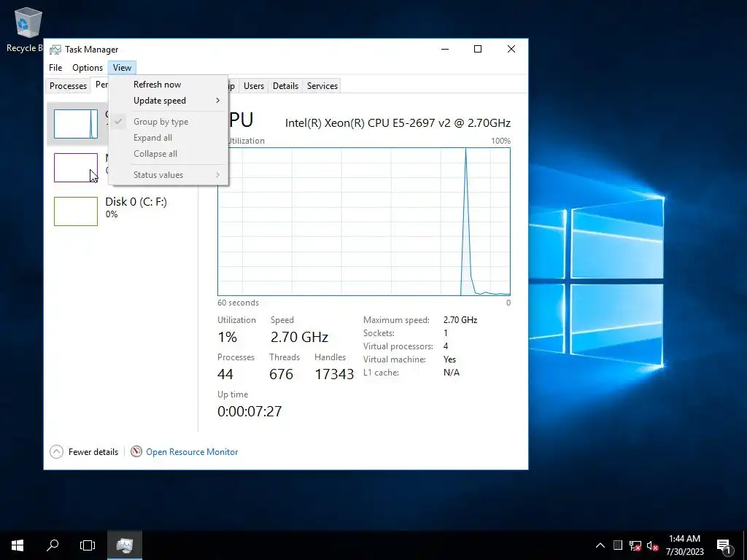The image size is (747, 560).
Task: Close the Task Manager window
Action: 511,49
